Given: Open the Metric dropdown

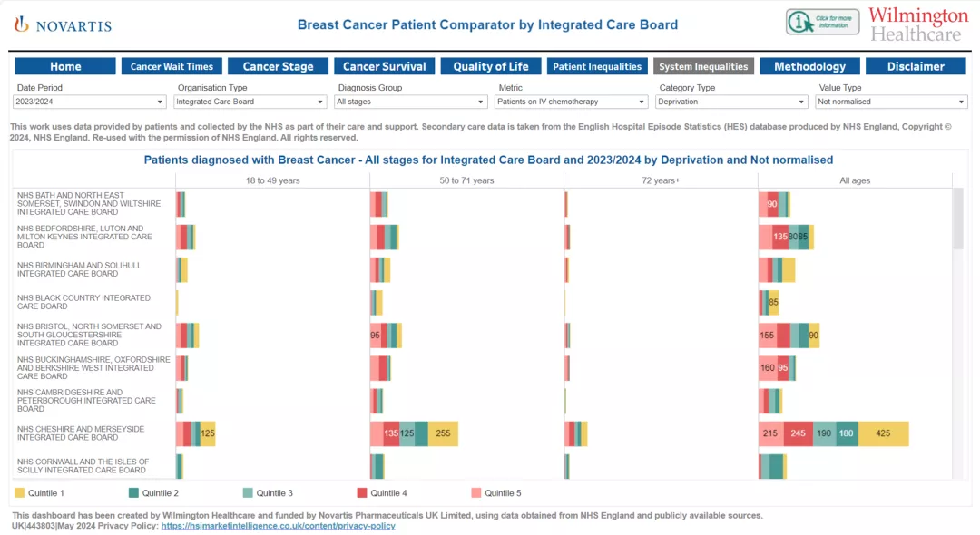Looking at the screenshot, I should (573, 102).
